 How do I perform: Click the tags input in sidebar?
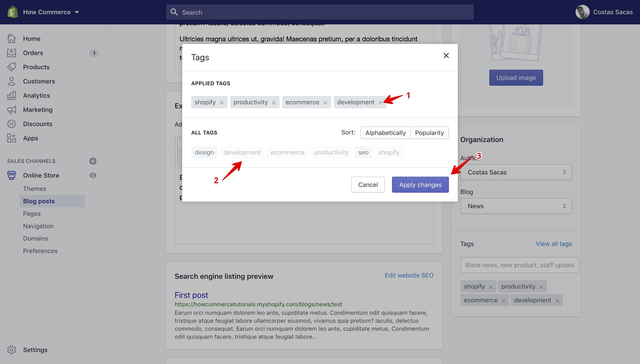pyautogui.click(x=519, y=265)
